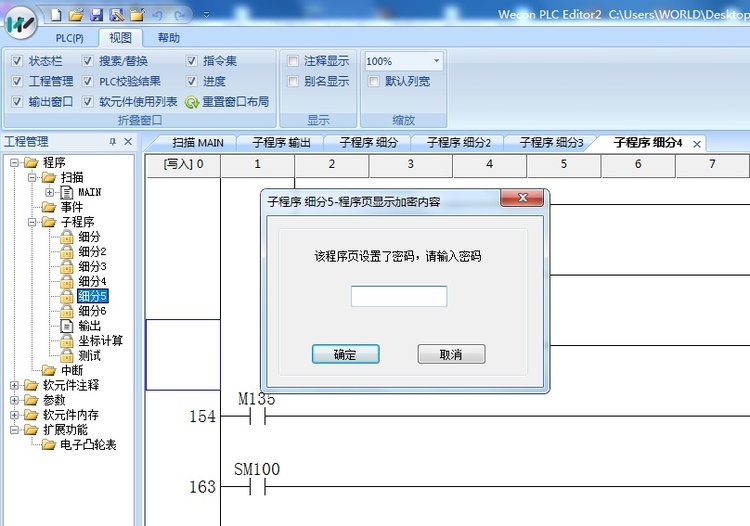Switch to the 子程序 细分2 tab

458,143
